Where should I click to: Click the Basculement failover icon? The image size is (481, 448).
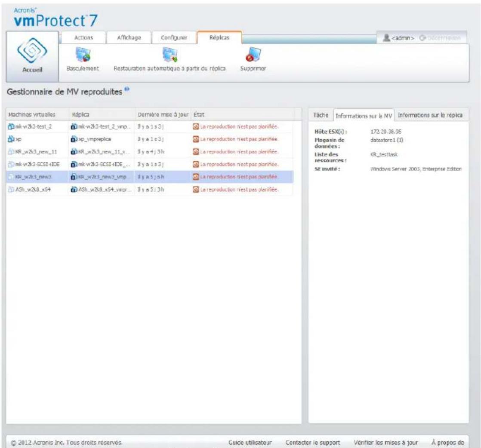coord(83,55)
